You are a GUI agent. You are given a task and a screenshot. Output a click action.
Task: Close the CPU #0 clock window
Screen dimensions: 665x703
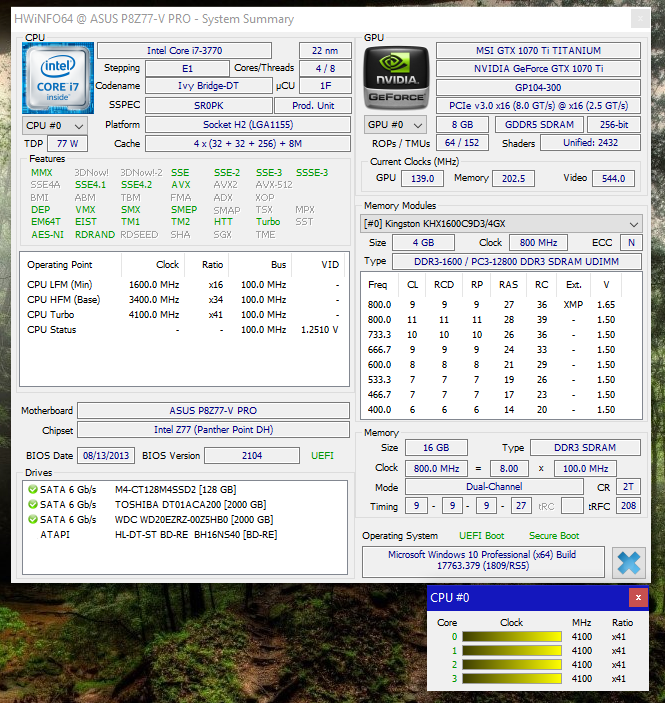[x=638, y=598]
